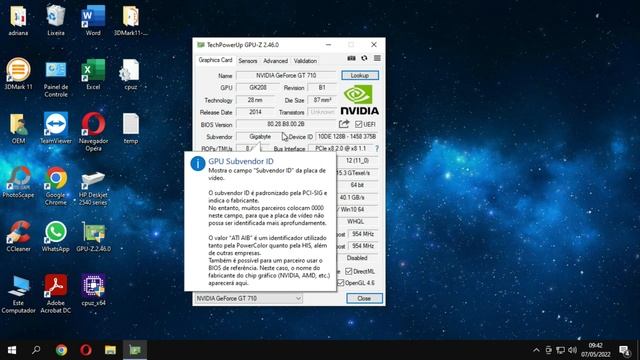This screenshot has width=640, height=360.
Task: Open File Explorer from the taskbar
Action: (110, 350)
